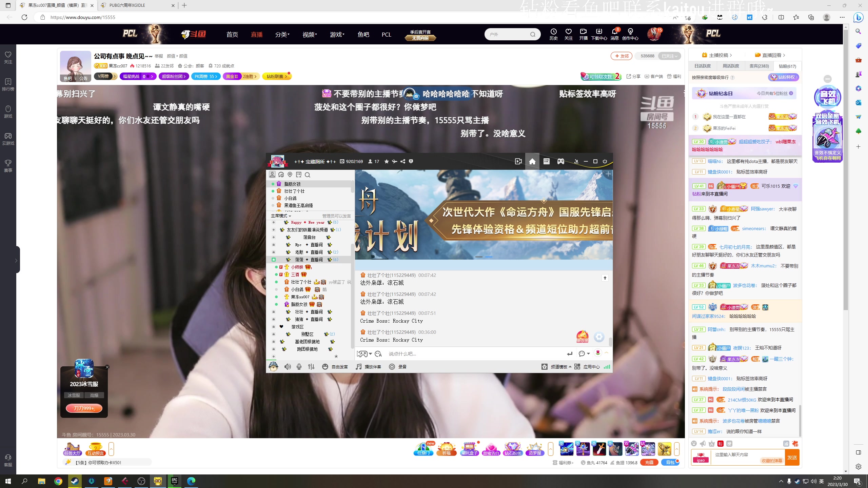Expand the 游戏 navigation dropdown
Image resolution: width=868 pixels, height=488 pixels.
[337, 34]
